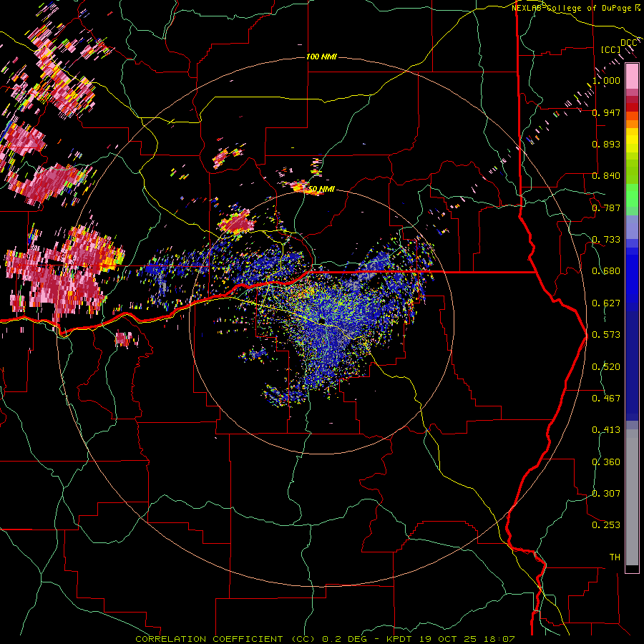Screen dimensions: 644x644
Task: Click the 100 NMI range ring label
Action: pyautogui.click(x=321, y=57)
